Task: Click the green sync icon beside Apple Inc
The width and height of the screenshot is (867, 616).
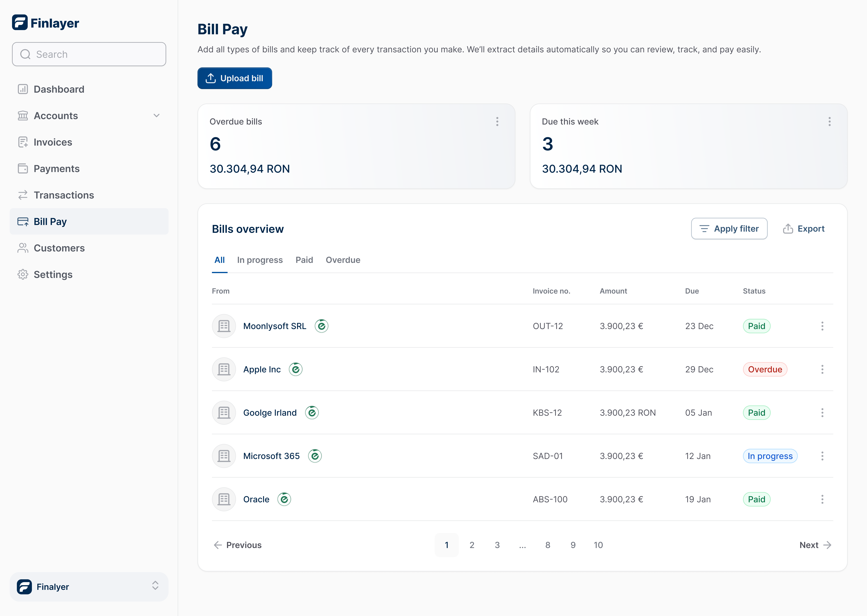Action: [296, 369]
